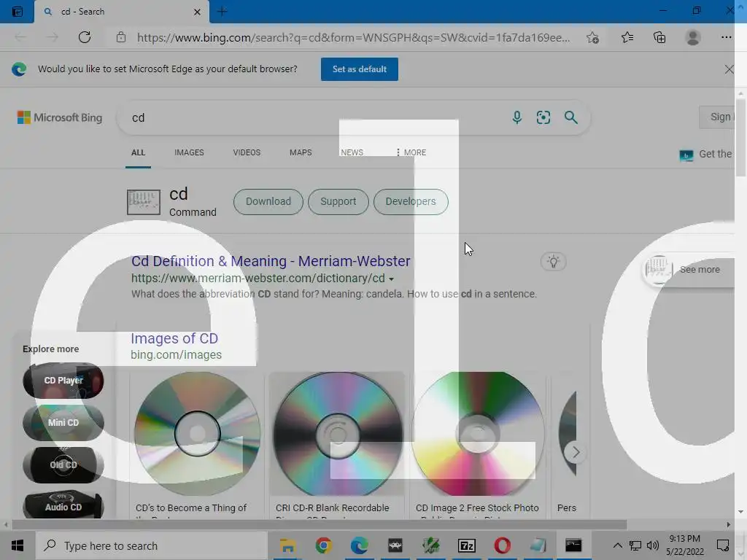The height and width of the screenshot is (560, 747).
Task: Open Microsoft Edge taskbar icon
Action: point(359,545)
